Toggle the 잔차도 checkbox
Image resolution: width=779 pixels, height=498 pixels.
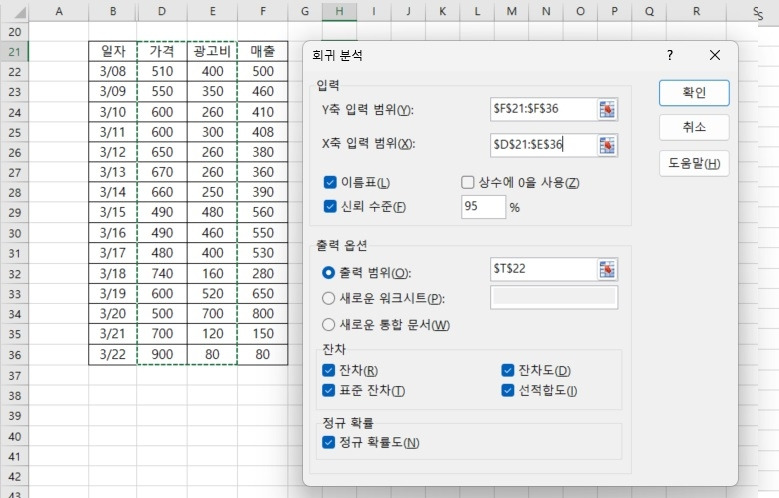tap(507, 370)
